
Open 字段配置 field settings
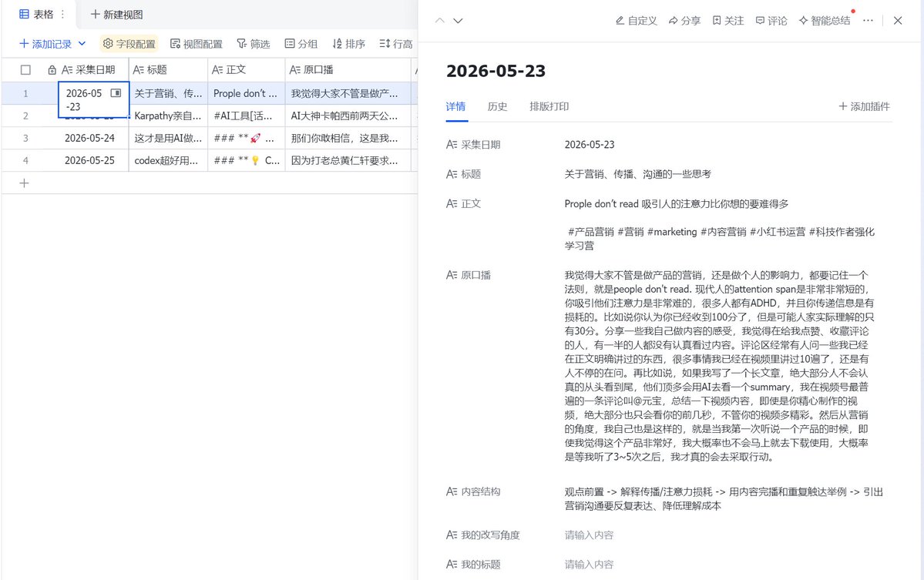click(x=129, y=44)
